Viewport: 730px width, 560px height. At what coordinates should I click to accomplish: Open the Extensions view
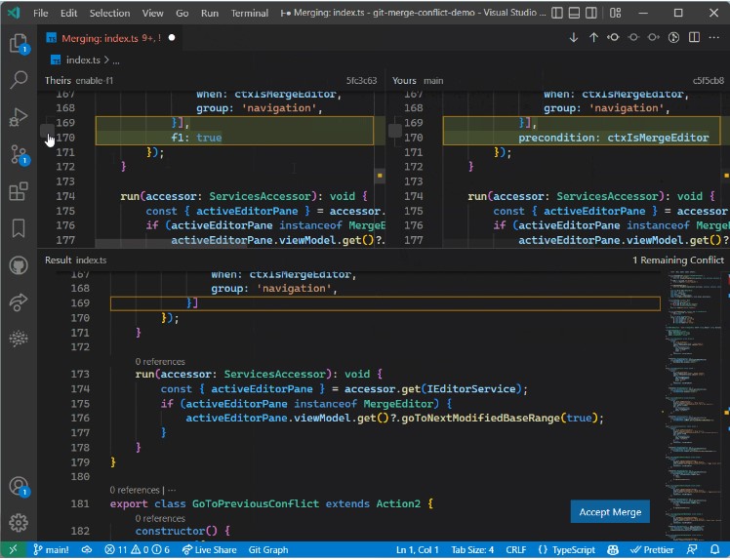click(x=19, y=191)
